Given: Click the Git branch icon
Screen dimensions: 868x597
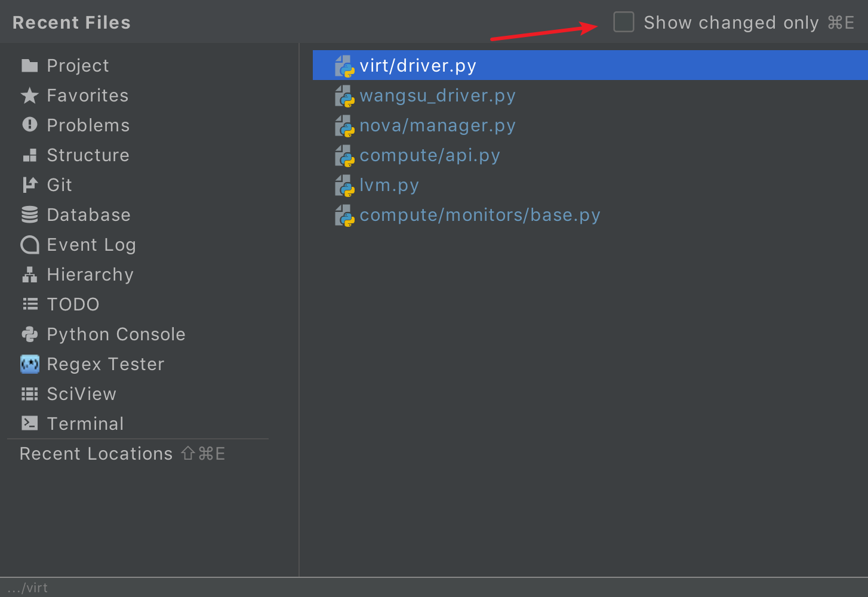Looking at the screenshot, I should pos(29,185).
